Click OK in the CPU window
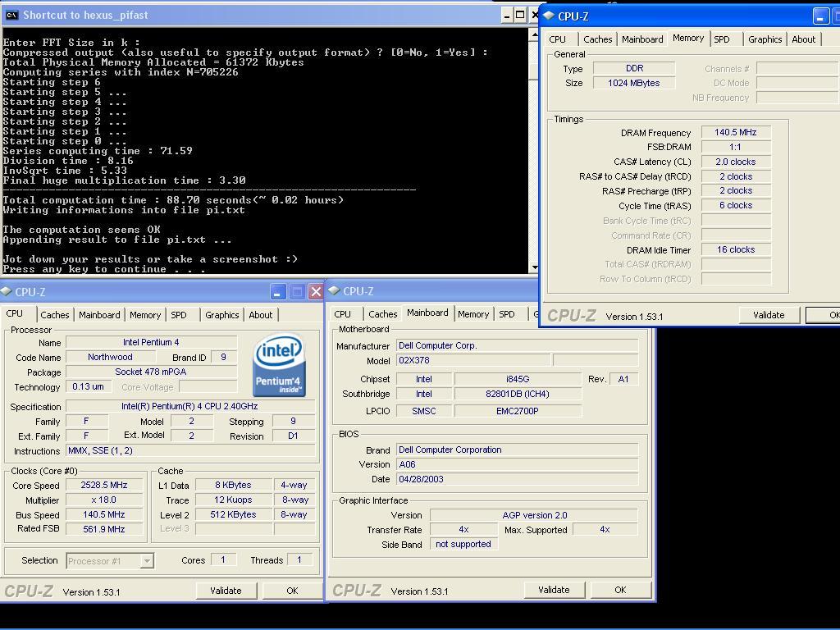The width and height of the screenshot is (840, 630). [292, 591]
